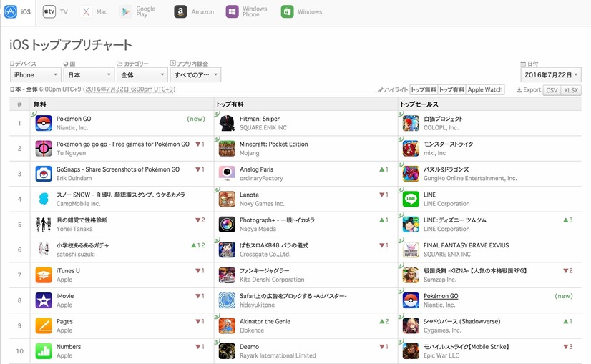The image size is (591, 364).
Task: Open the Akinator the Genie icon
Action: [x=227, y=325]
